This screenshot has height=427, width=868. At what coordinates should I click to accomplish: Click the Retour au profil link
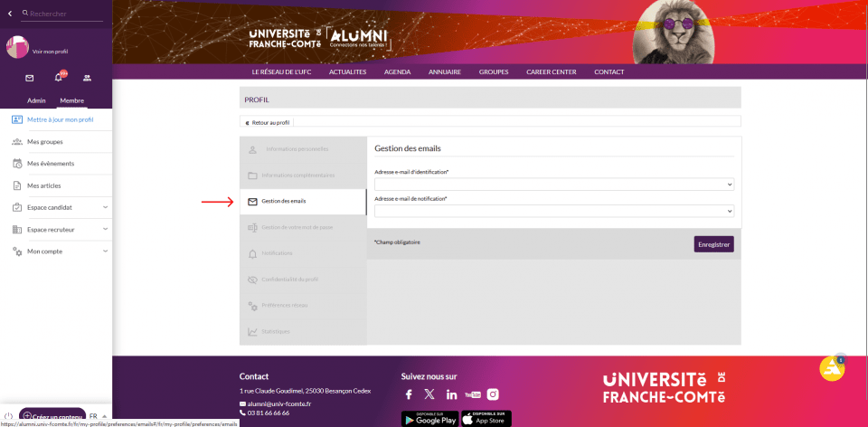[268, 122]
